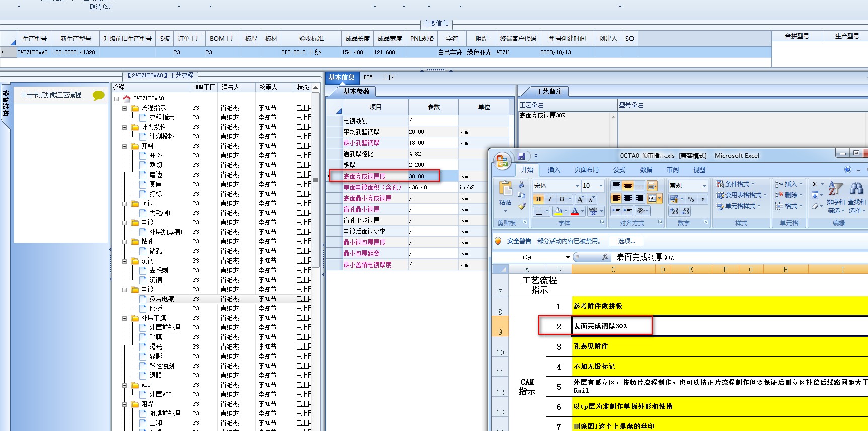
Task: Apply underline formatting in Excel
Action: pos(562,199)
